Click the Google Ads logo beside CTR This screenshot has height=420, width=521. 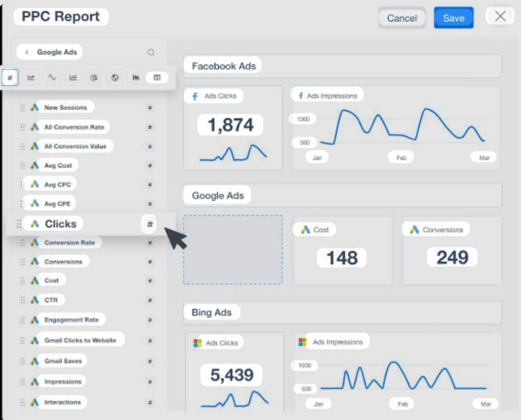pos(35,300)
